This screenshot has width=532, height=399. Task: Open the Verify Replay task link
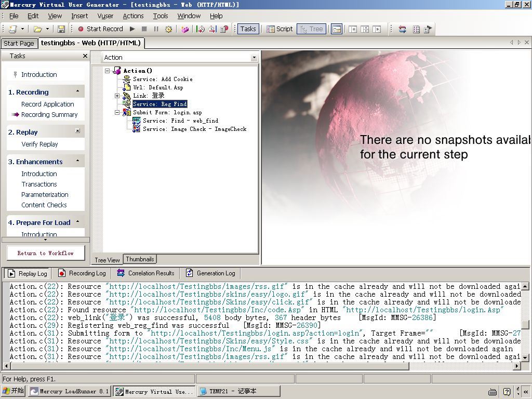coord(39,144)
